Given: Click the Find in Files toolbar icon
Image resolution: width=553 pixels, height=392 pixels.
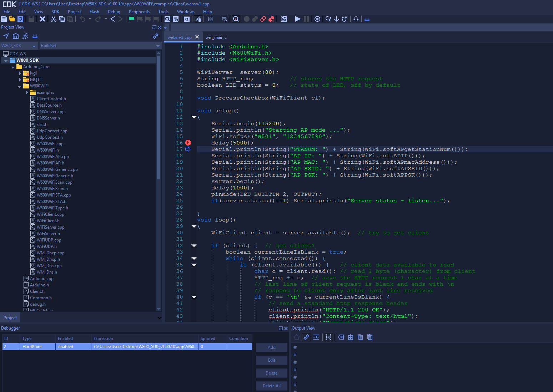Looking at the screenshot, I should [x=176, y=19].
